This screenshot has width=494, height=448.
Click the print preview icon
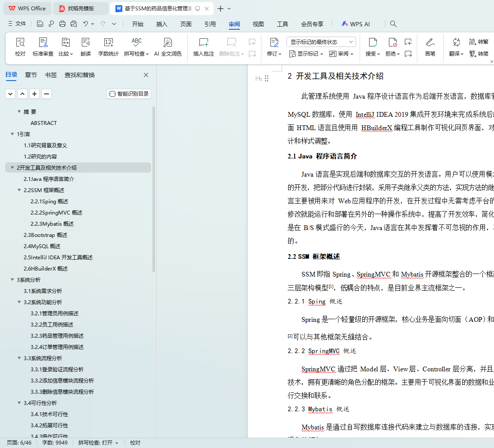(74, 24)
